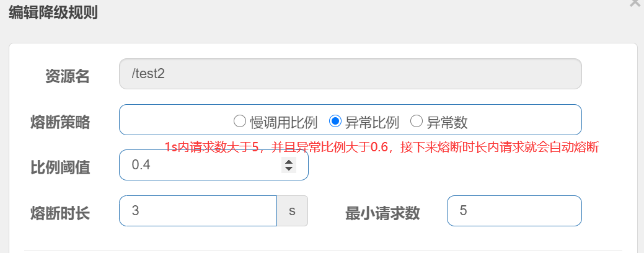
Task: Click the 资源名 field label
Action: pos(68,76)
